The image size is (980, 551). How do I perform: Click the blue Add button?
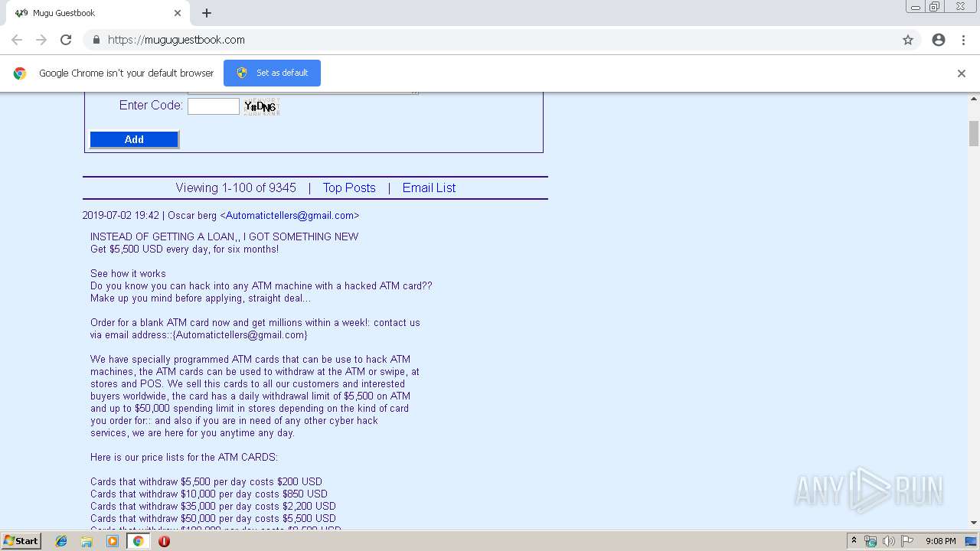134,139
